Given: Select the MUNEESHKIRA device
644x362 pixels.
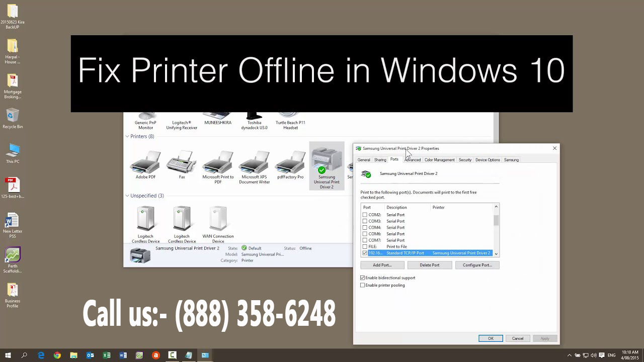Looking at the screenshot, I should [x=218, y=119].
